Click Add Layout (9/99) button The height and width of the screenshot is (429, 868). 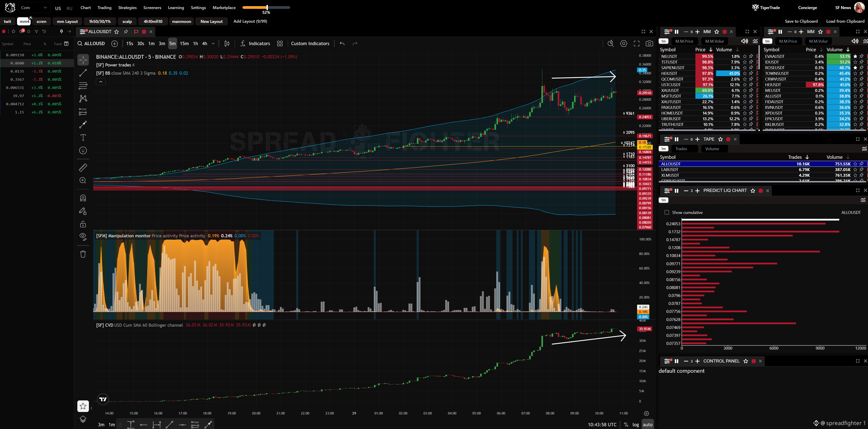tap(250, 21)
